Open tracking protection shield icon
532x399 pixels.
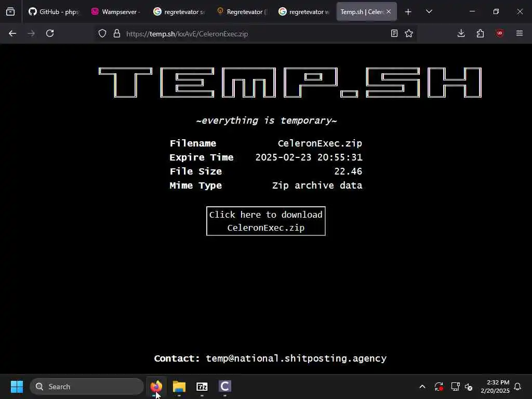[102, 34]
